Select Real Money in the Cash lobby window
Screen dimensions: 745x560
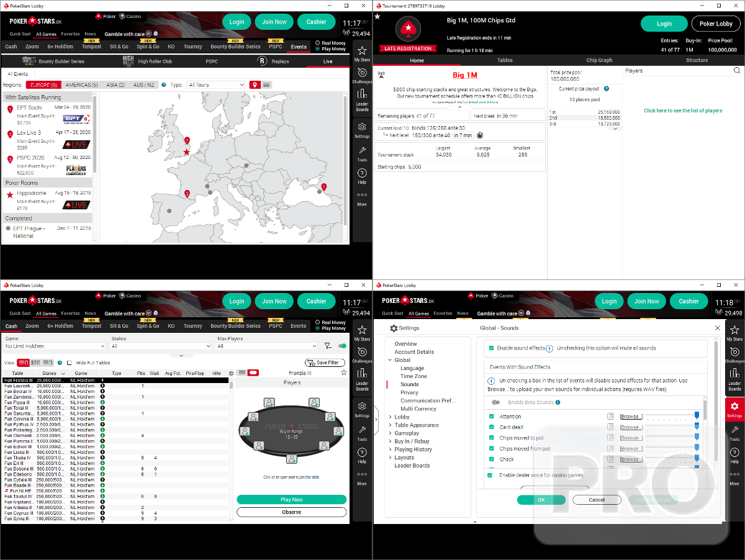click(x=330, y=323)
